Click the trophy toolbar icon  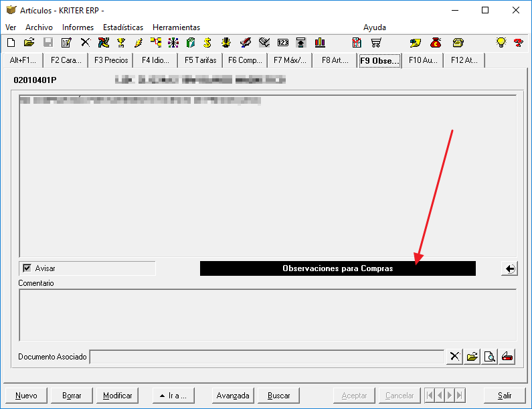pos(121,43)
